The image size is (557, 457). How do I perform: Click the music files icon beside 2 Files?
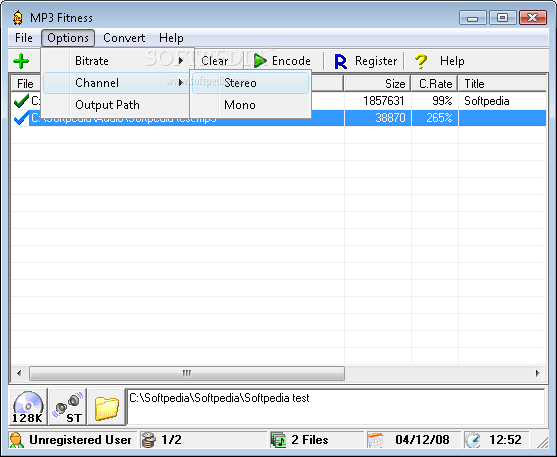point(278,440)
